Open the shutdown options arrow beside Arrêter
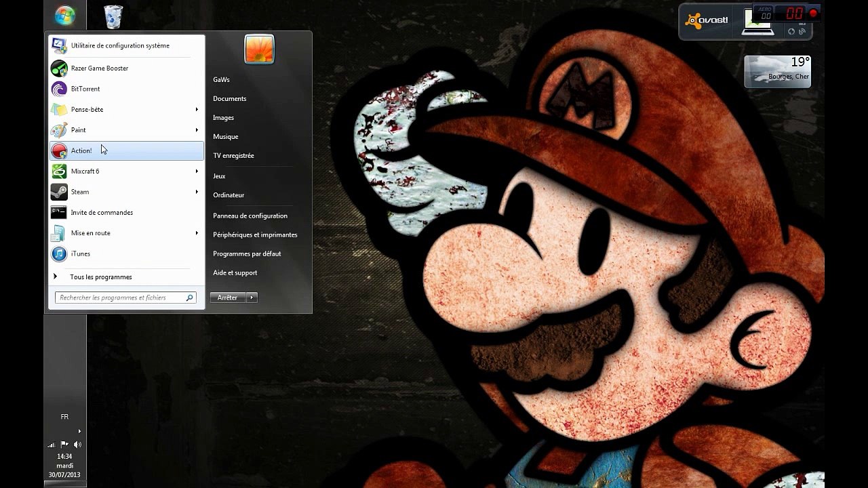The image size is (868, 488). tap(252, 298)
